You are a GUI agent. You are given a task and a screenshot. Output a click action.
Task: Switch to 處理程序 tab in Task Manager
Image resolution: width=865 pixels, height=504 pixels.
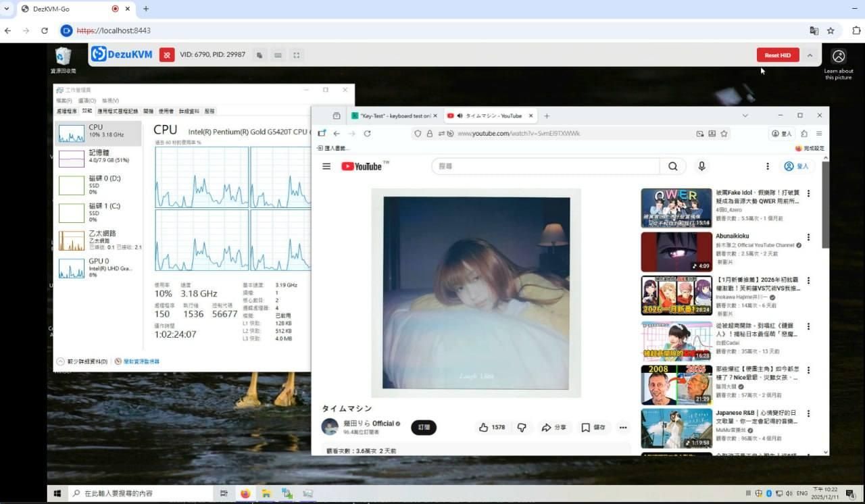[67, 111]
